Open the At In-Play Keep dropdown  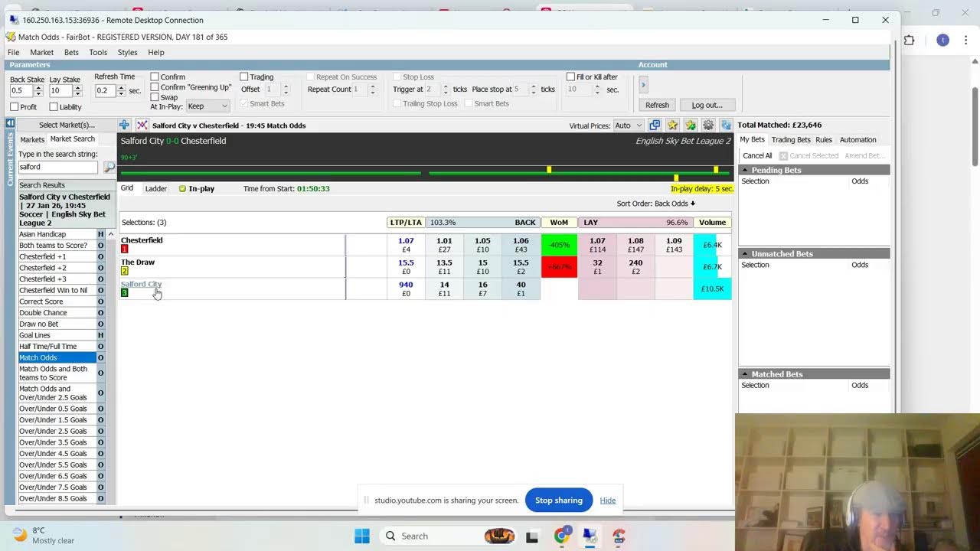pyautogui.click(x=207, y=106)
